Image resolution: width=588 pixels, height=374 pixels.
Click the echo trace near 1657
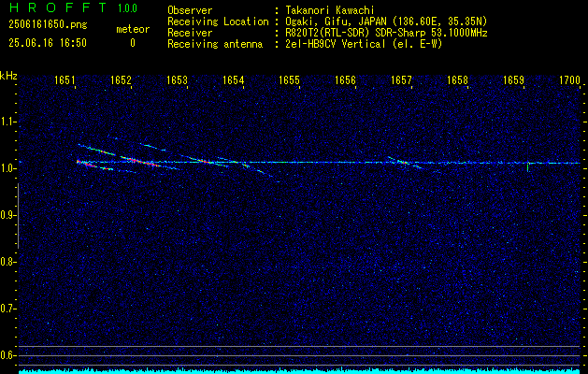(405, 163)
